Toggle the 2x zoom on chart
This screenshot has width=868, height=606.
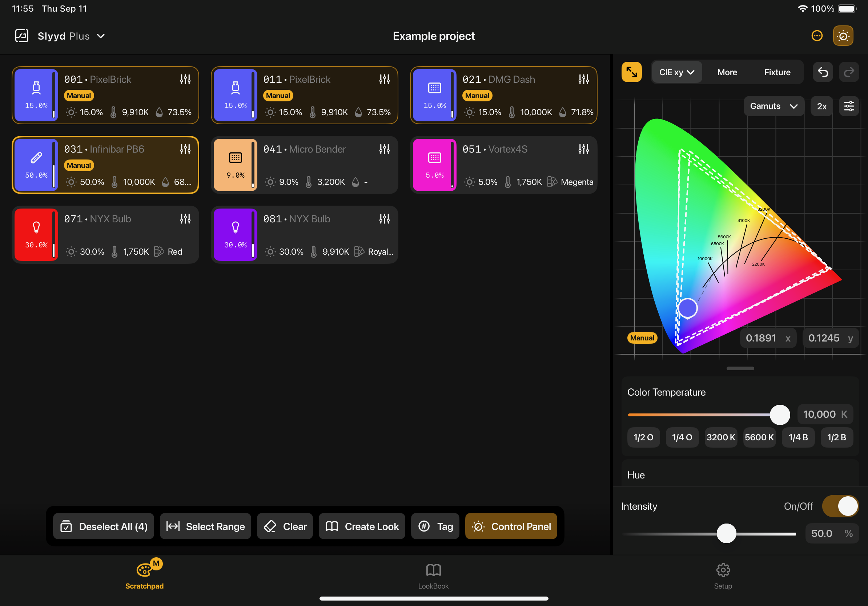tap(821, 106)
